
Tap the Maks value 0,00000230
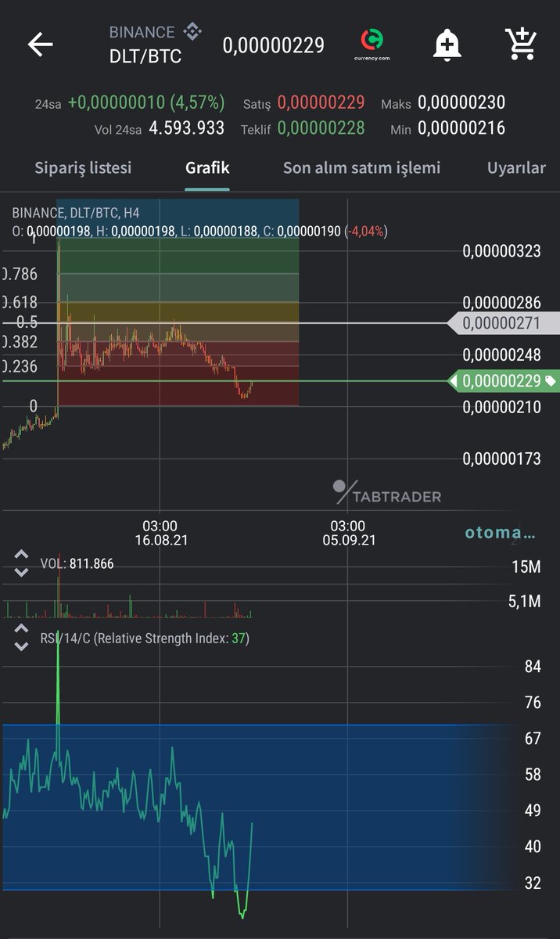(x=461, y=103)
